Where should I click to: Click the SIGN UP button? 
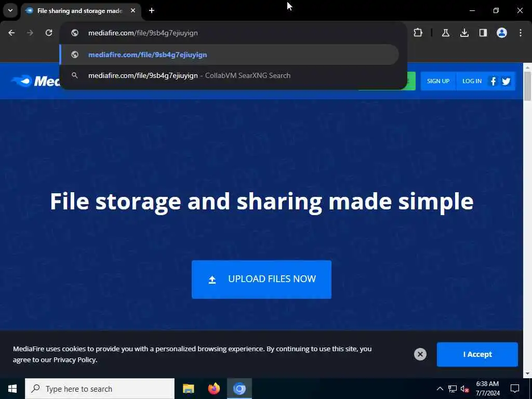(438, 81)
